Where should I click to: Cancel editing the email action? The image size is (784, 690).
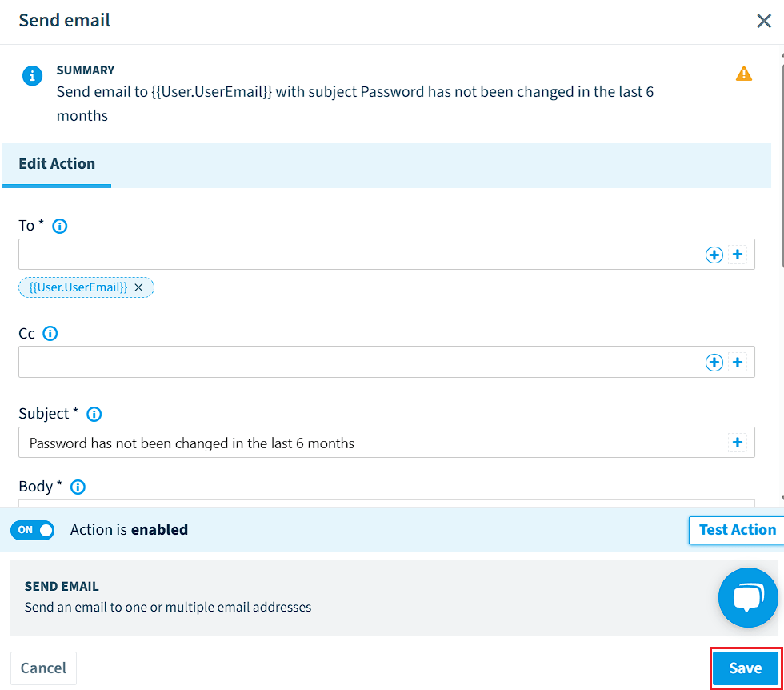tap(43, 668)
